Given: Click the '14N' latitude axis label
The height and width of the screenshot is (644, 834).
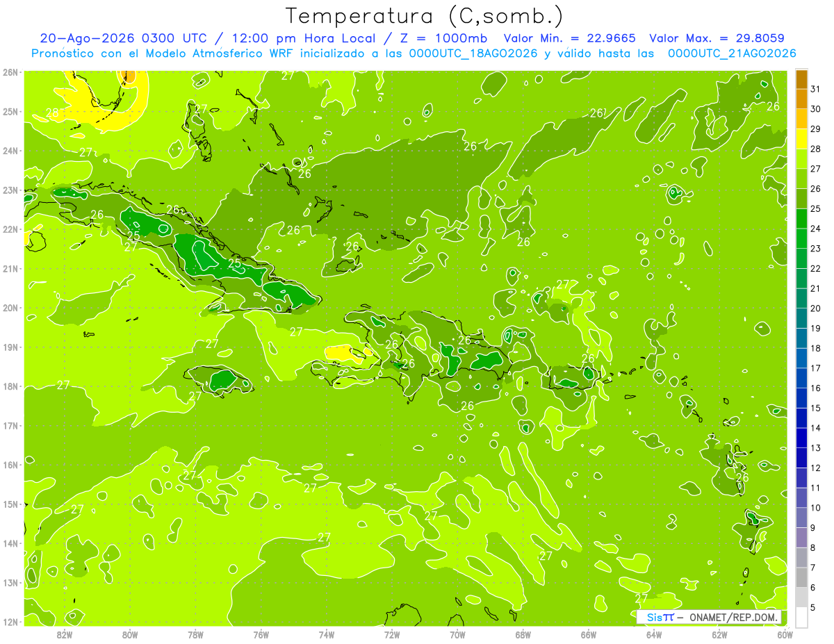Looking at the screenshot, I should point(10,543).
